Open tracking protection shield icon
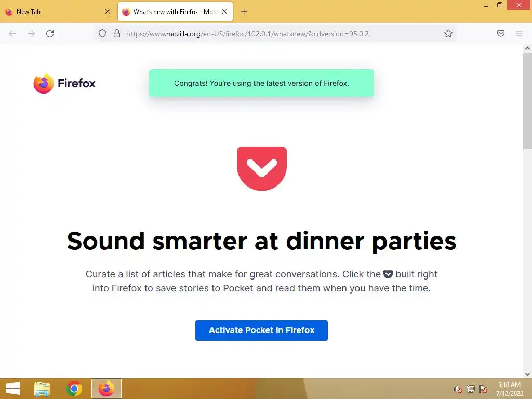Screen dimensions: 532x399 pyautogui.click(x=102, y=33)
